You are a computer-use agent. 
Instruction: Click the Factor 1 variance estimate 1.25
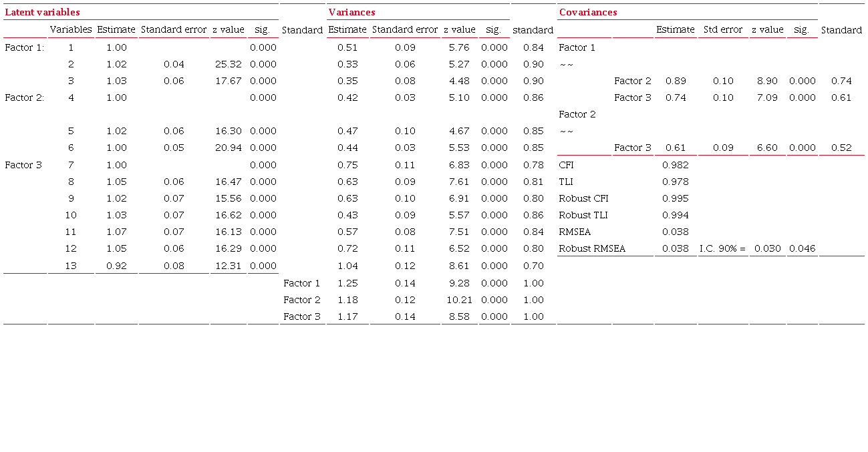(347, 283)
